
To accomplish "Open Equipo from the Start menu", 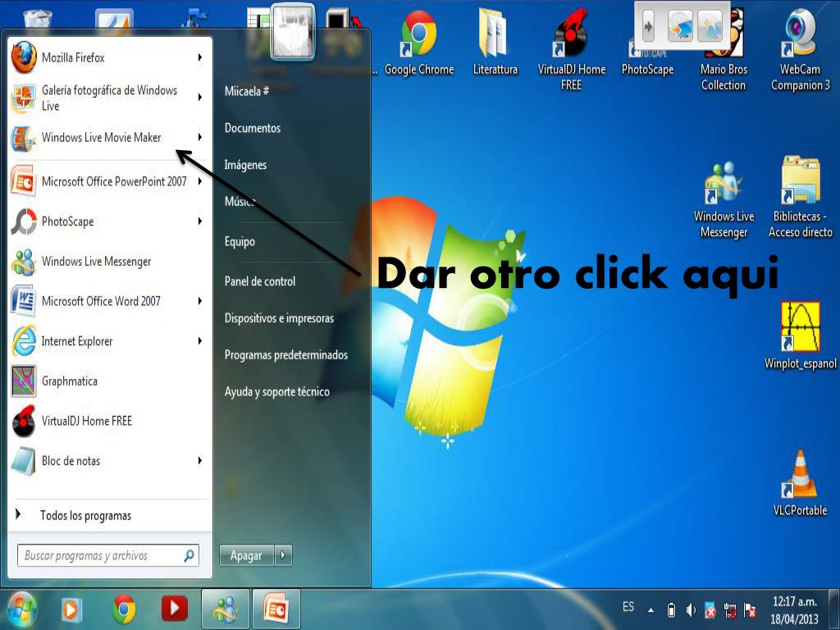I will (x=240, y=242).
